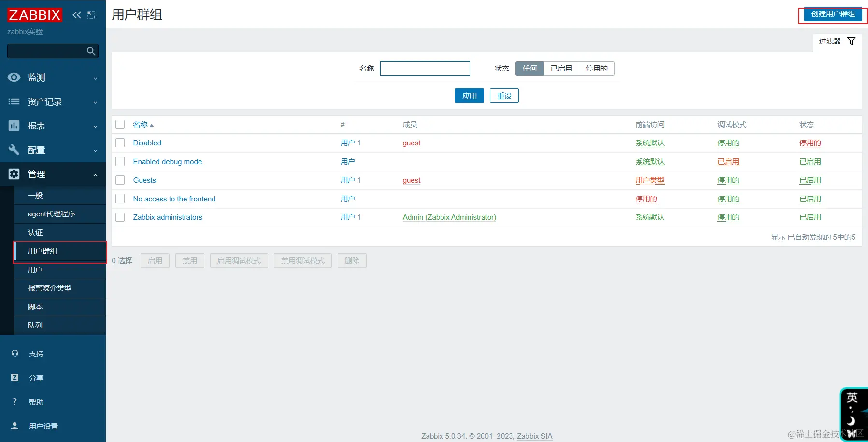This screenshot has height=442, width=868.
Task: Click the list icon beside 资产记录
Action: coord(14,101)
